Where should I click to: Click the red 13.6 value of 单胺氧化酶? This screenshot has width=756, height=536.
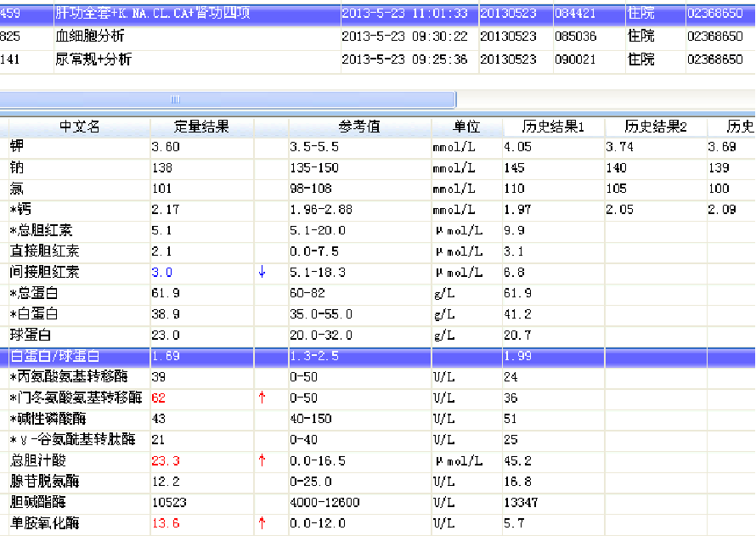point(166,523)
